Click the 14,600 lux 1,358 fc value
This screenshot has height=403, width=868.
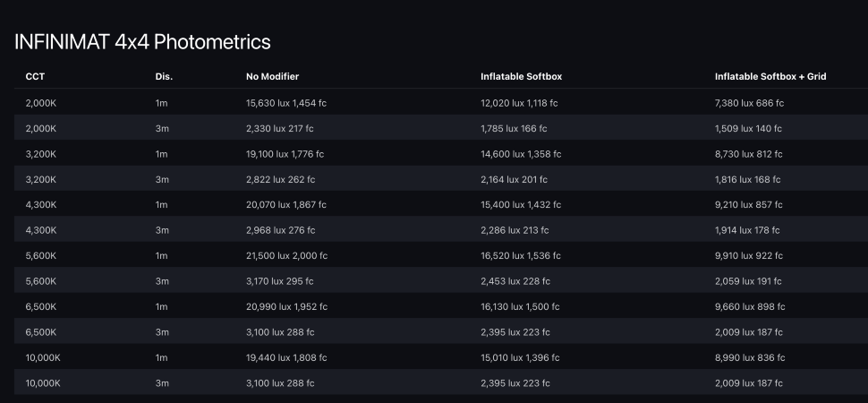coord(521,154)
